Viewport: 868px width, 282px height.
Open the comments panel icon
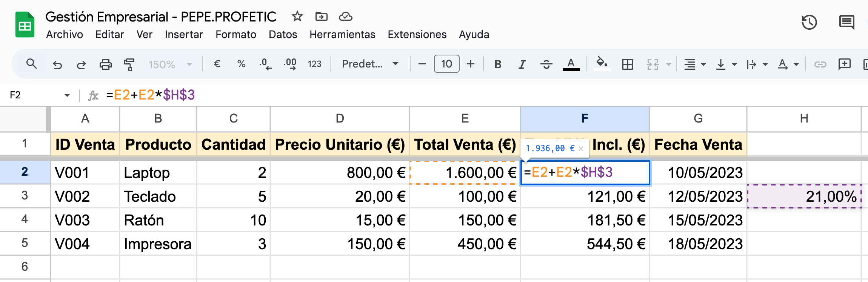pyautogui.click(x=846, y=23)
